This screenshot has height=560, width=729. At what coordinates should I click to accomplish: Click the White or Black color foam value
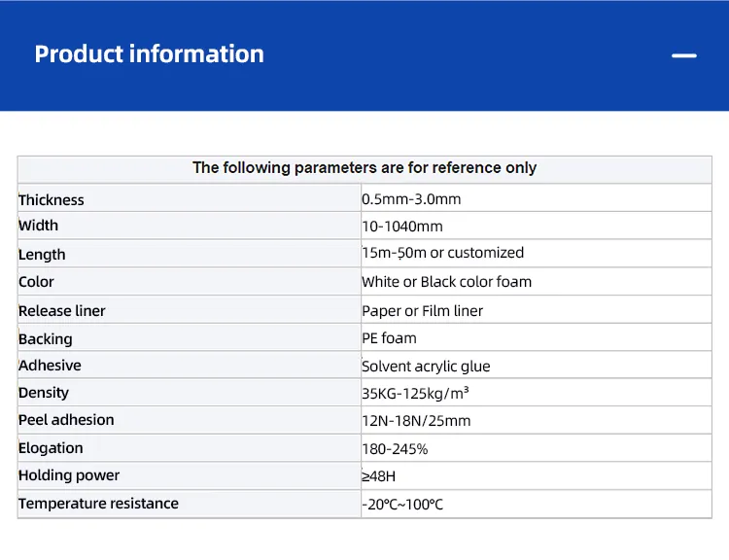pos(446,282)
